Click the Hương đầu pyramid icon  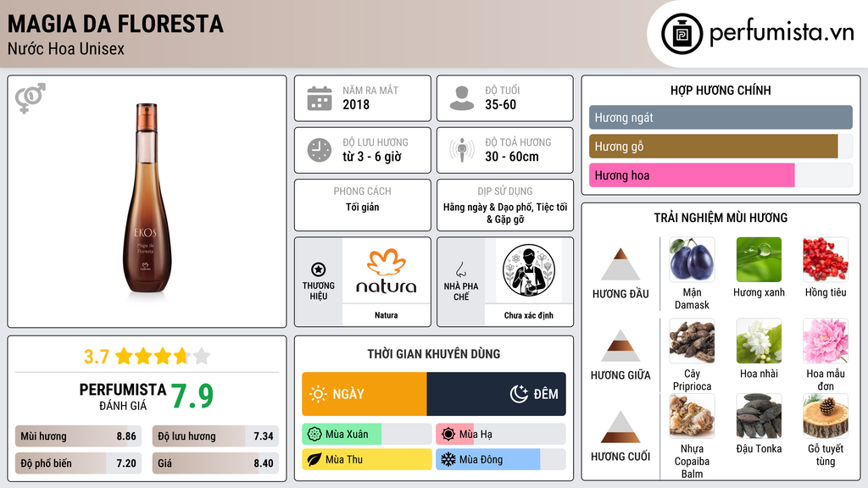pos(620,264)
